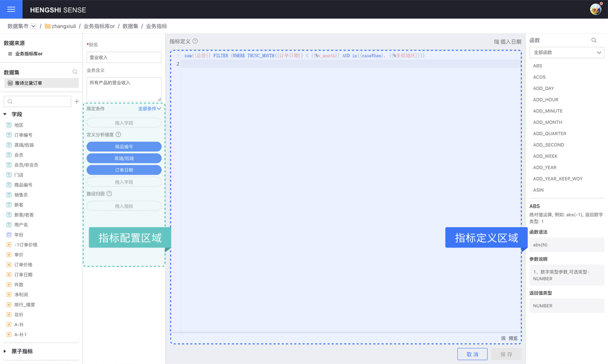
Task: Search datasets with magnifier icon
Action: [x=75, y=72]
